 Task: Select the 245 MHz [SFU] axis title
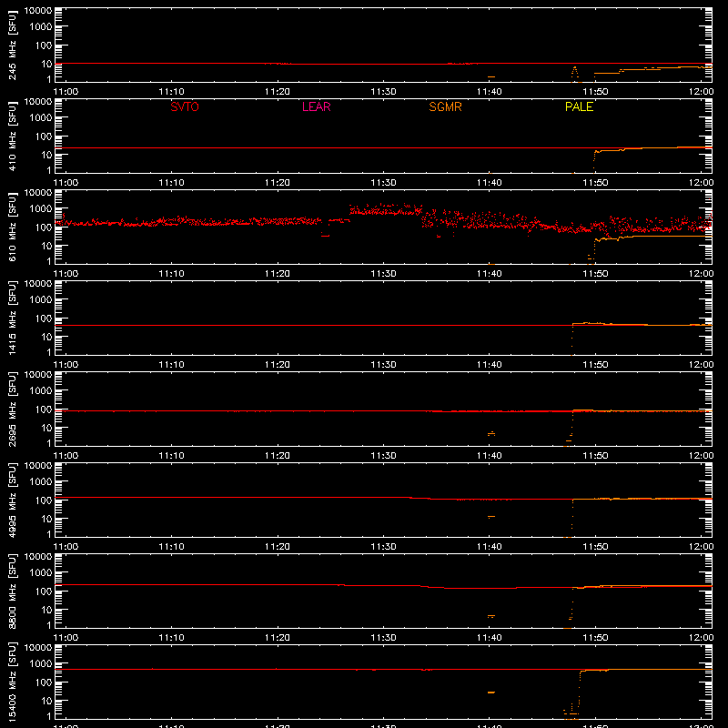pos(12,45)
